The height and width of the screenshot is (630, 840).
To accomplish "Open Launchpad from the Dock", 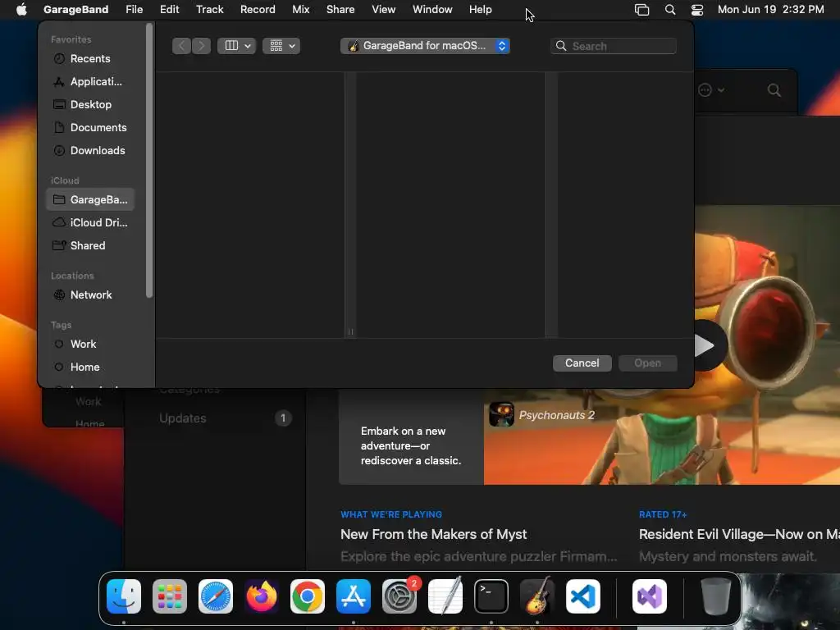I will tap(170, 596).
